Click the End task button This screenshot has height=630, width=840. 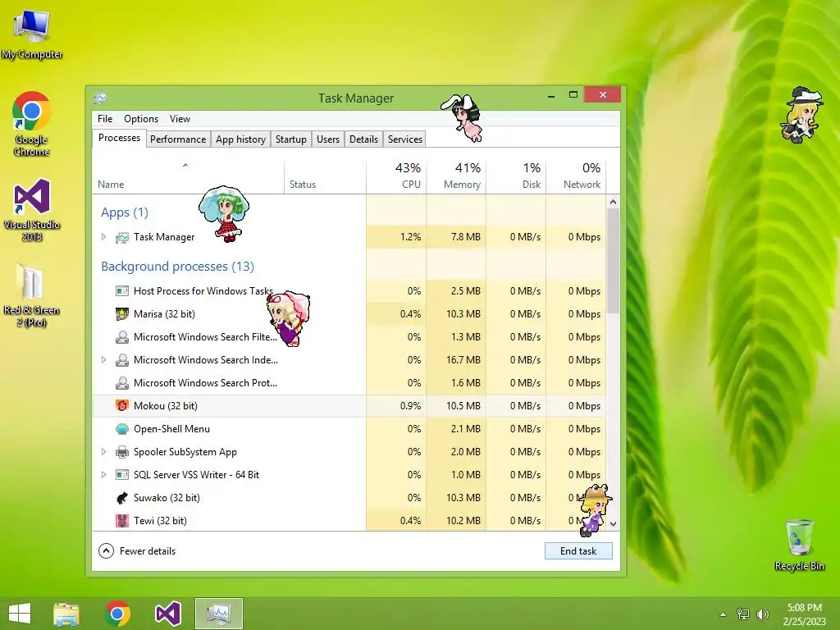[x=578, y=550]
